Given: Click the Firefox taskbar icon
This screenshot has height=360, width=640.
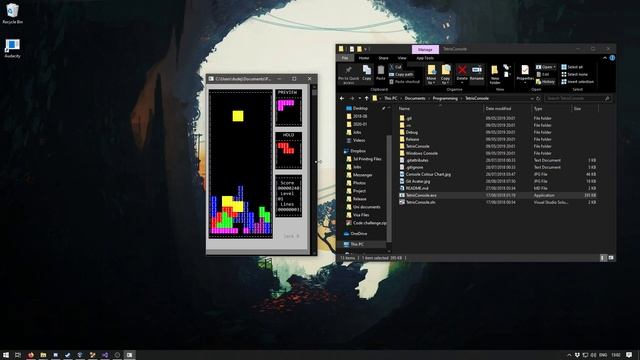Looking at the screenshot, I should pos(31,355).
